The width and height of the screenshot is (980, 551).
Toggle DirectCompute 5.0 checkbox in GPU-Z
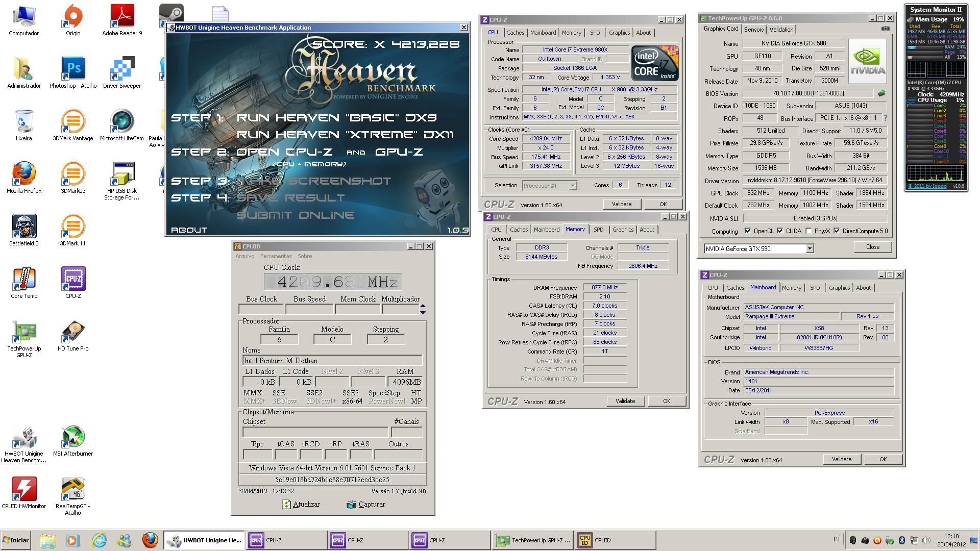(x=837, y=231)
